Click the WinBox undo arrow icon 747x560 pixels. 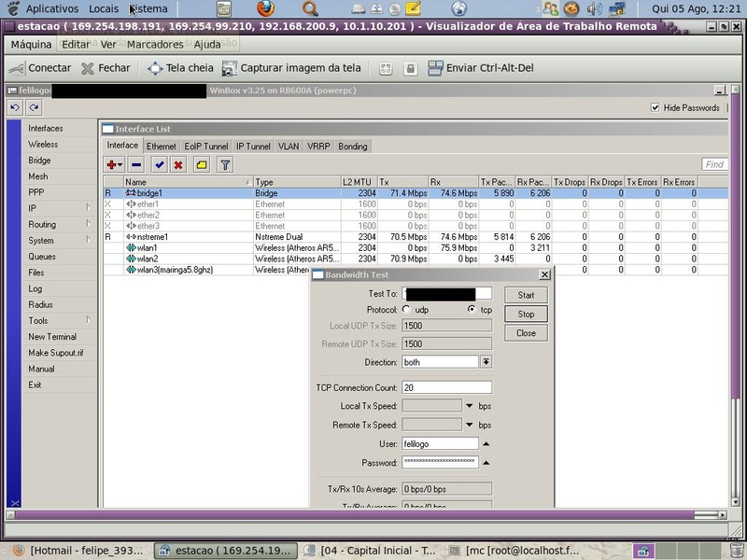(x=16, y=108)
